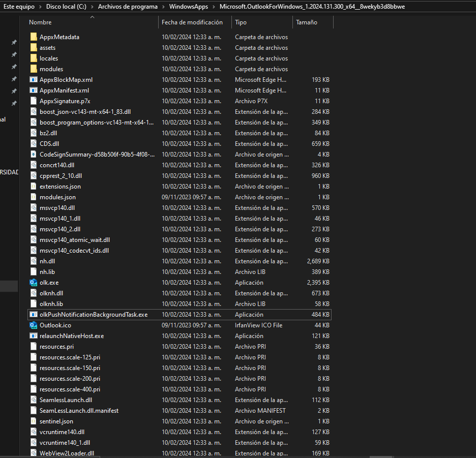The width and height of the screenshot is (476, 458).
Task: Click the locales folder icon
Action: [34, 58]
